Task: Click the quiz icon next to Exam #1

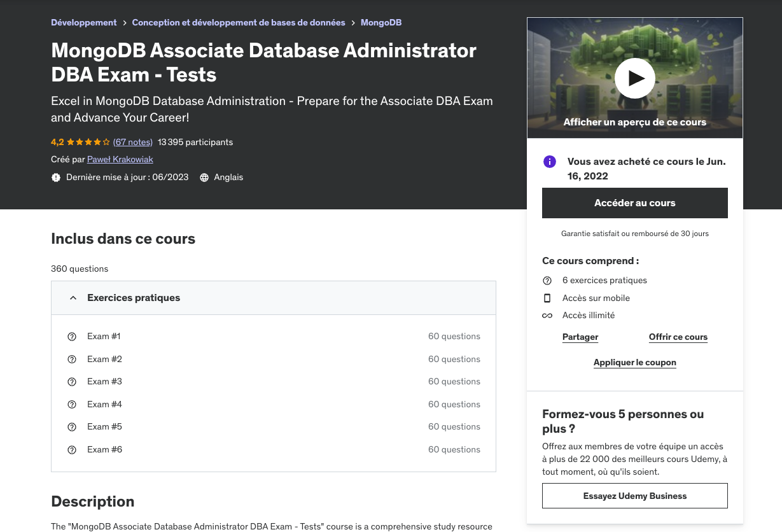Action: pyautogui.click(x=72, y=337)
